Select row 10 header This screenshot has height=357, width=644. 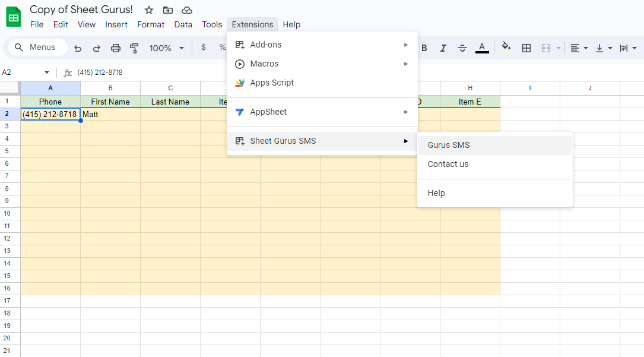point(10,214)
